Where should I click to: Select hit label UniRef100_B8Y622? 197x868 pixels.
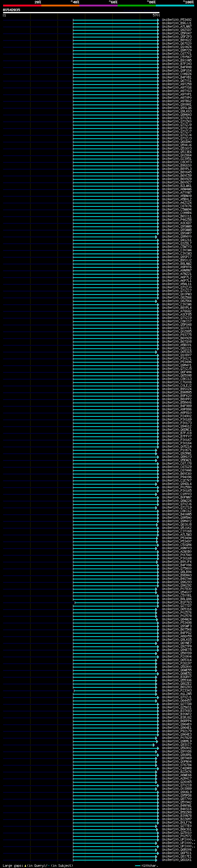click(x=177, y=40)
